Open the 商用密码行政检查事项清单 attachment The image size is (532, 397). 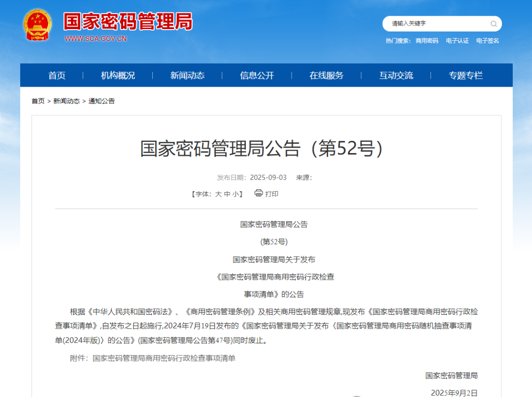tap(164, 358)
